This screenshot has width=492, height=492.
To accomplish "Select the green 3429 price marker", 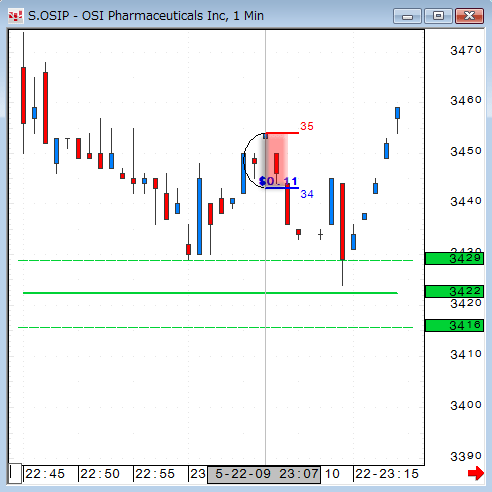I will pyautogui.click(x=455, y=258).
